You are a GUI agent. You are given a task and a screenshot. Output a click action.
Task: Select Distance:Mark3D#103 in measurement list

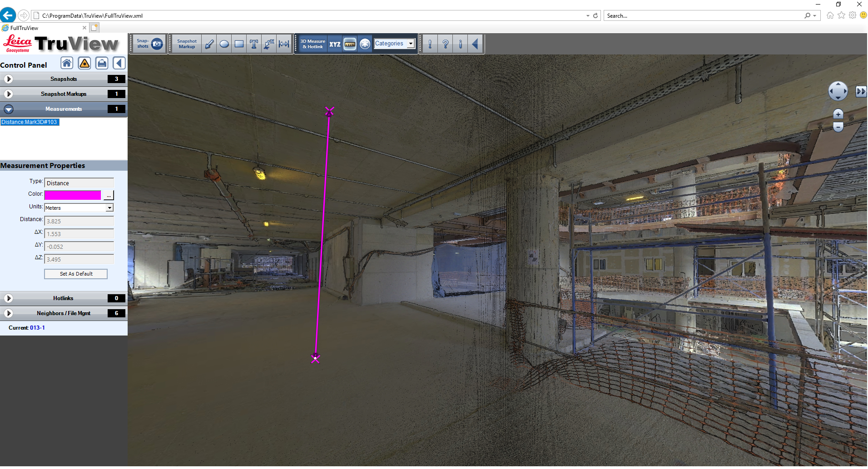tap(30, 122)
